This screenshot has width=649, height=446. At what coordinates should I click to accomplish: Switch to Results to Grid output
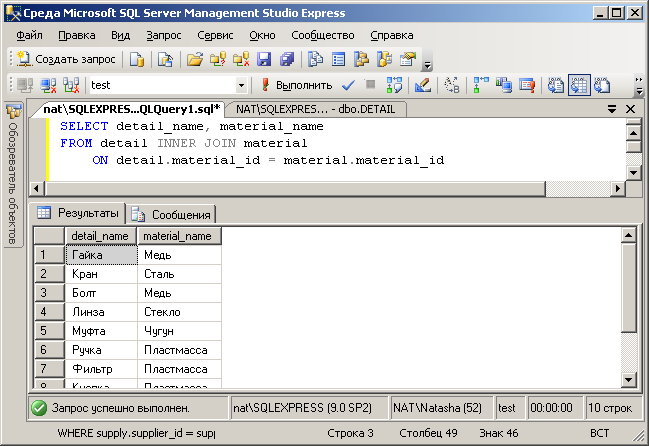click(x=579, y=85)
